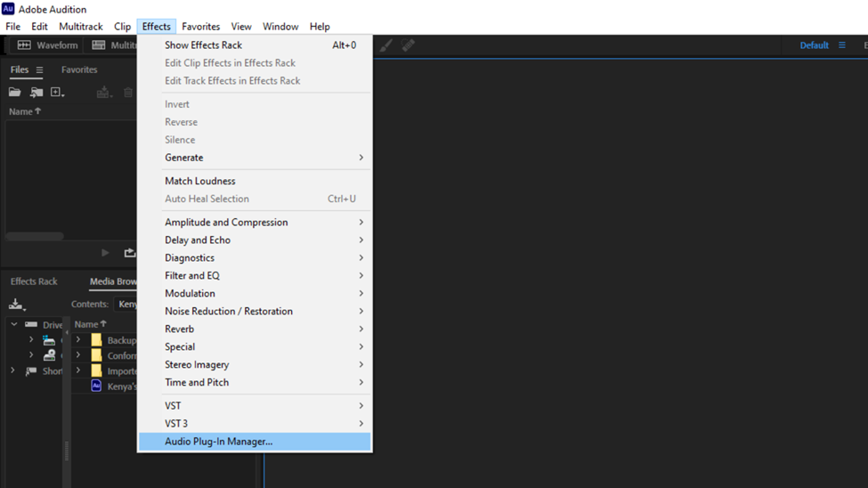Screen dimensions: 868x488
Task: Switch to Waveform view
Action: point(47,45)
